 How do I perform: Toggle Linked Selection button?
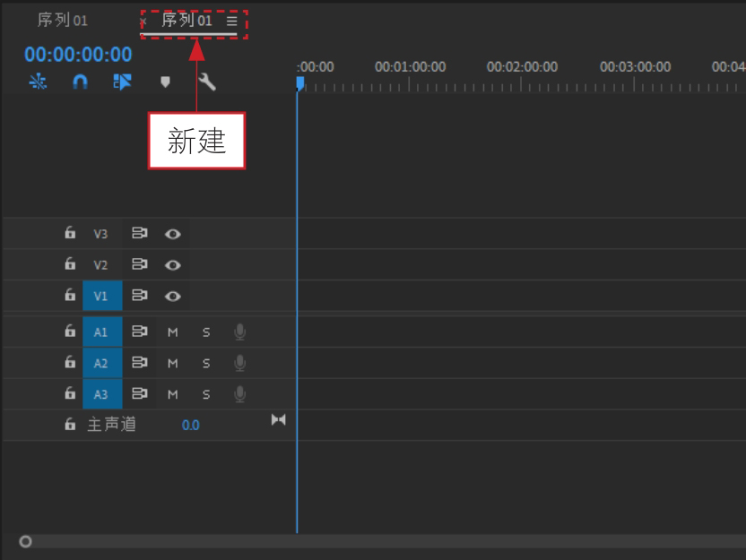(122, 82)
